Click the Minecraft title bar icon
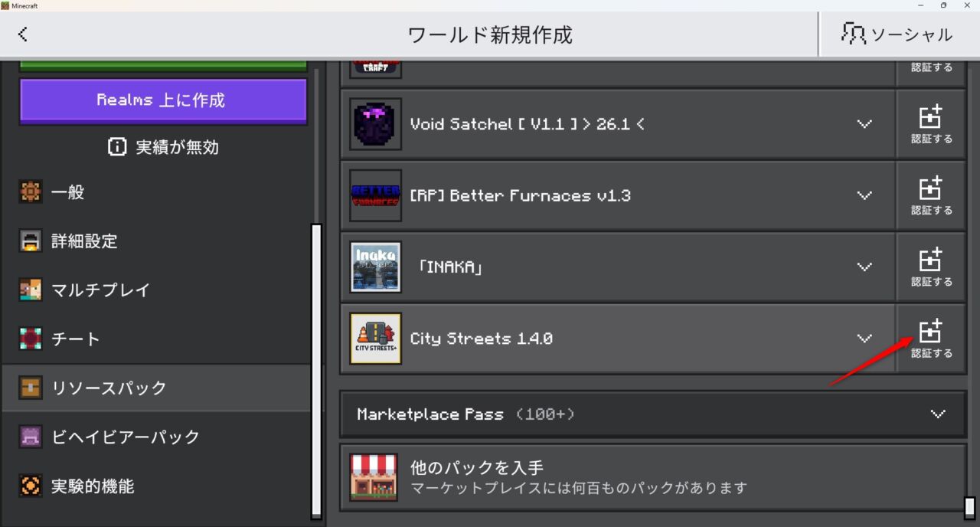Screen dimensions: 980x527 pyautogui.click(x=5, y=5)
